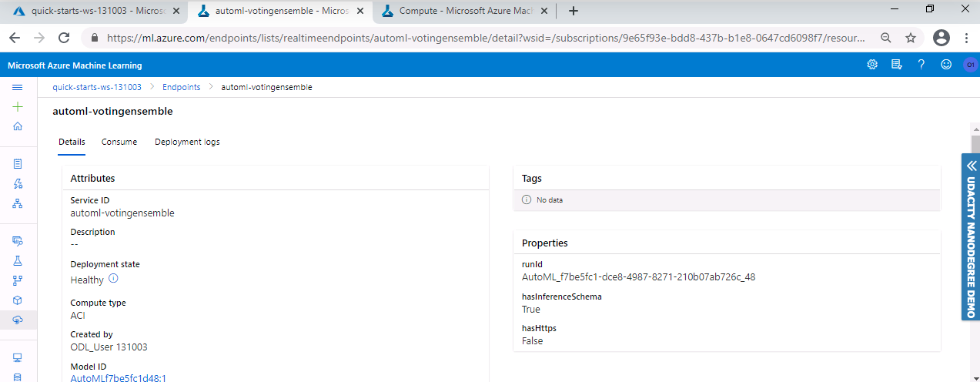Open the hamburger navigation menu
This screenshot has width=980, height=382.
tap(18, 88)
